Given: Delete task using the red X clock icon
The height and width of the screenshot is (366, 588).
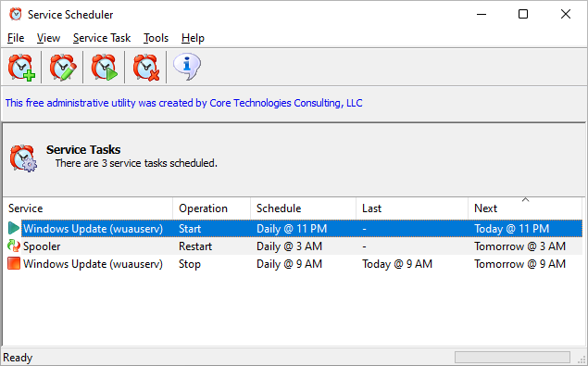Looking at the screenshot, I should (146, 68).
